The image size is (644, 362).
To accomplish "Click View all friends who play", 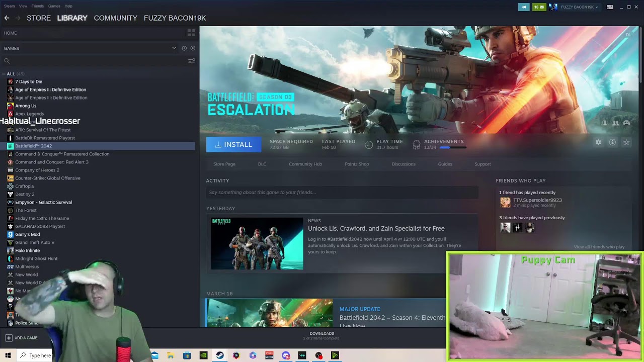I will click(x=599, y=247).
